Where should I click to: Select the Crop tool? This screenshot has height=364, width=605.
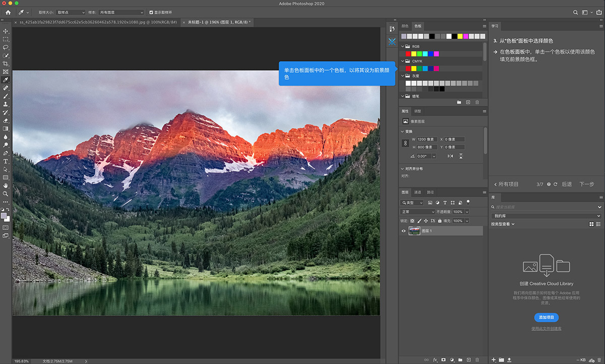click(6, 64)
